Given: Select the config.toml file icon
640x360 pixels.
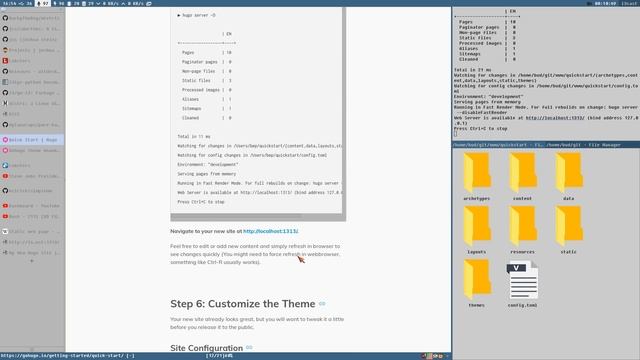Looking at the screenshot, I should (x=522, y=280).
